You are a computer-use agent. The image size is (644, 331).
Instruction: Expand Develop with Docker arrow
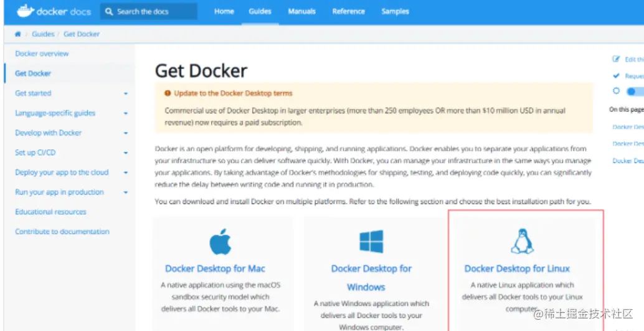pos(126,133)
